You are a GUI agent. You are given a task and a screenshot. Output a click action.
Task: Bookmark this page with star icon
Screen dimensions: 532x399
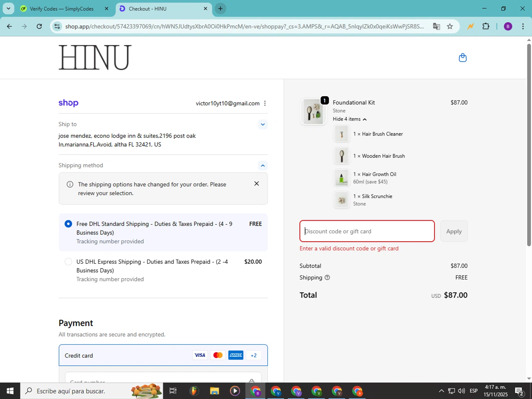tap(450, 26)
